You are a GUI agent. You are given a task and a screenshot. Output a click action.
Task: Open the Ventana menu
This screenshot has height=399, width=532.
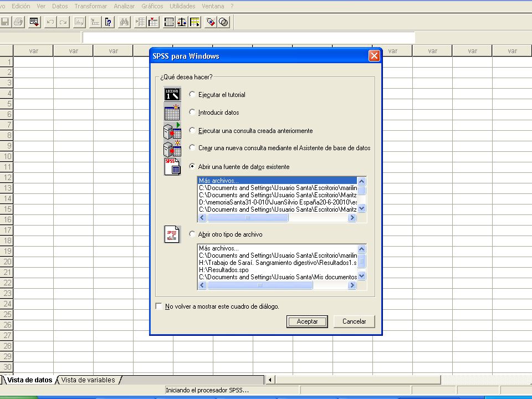point(213,6)
